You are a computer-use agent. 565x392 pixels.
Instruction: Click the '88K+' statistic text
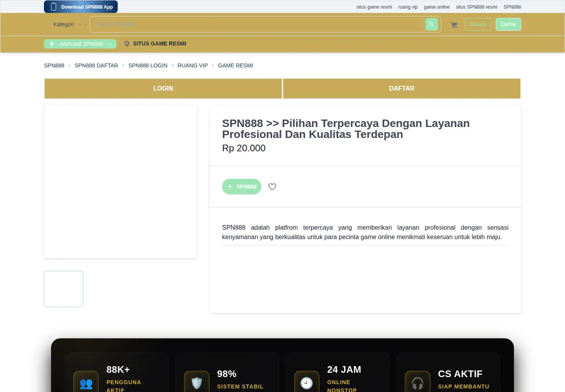(x=118, y=370)
